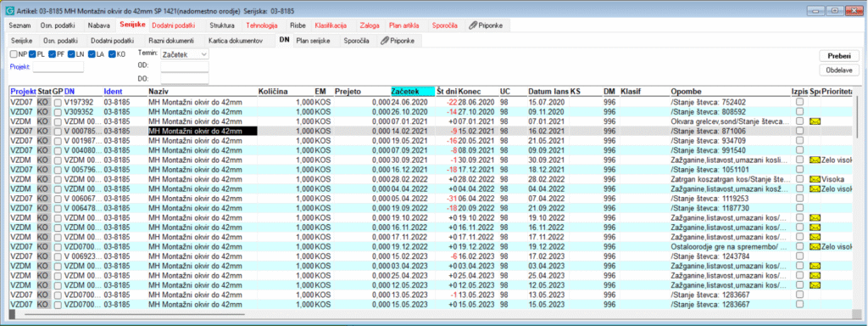Click the envelope icon in the 28.02.2022 row
This screenshot has height=326, width=868.
(x=815, y=179)
